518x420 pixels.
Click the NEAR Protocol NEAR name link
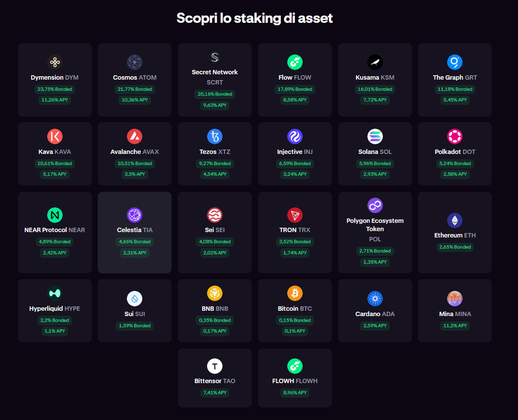[x=55, y=230]
